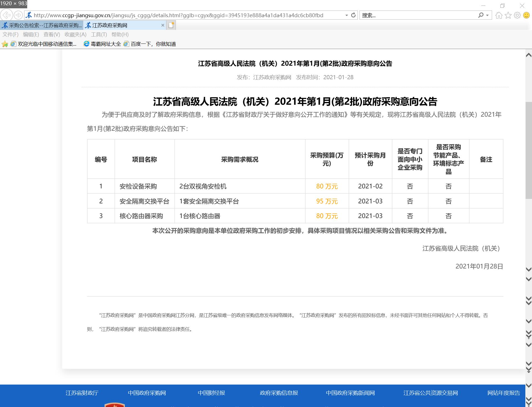
Task: Click the smiley feedback icon
Action: coord(526,15)
